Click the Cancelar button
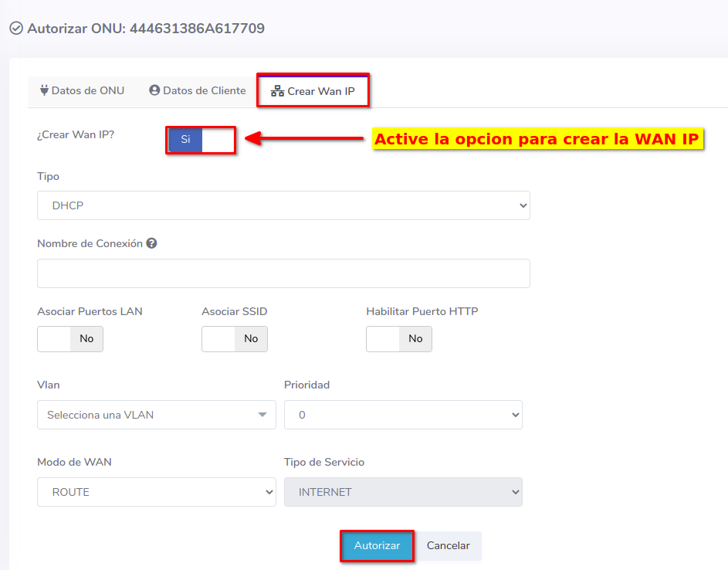 448,545
